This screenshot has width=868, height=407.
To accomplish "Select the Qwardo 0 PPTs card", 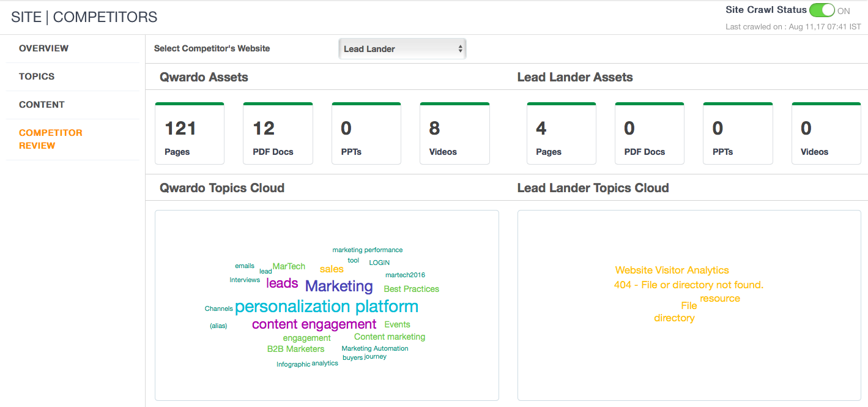I will tap(366, 133).
